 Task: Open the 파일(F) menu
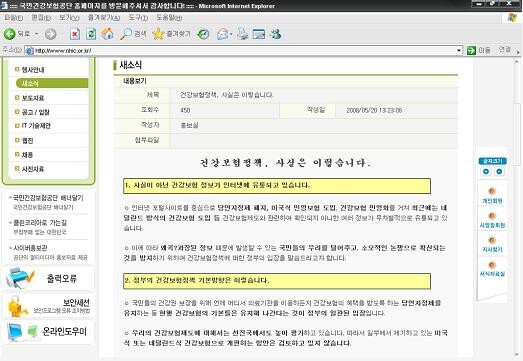(x=14, y=18)
